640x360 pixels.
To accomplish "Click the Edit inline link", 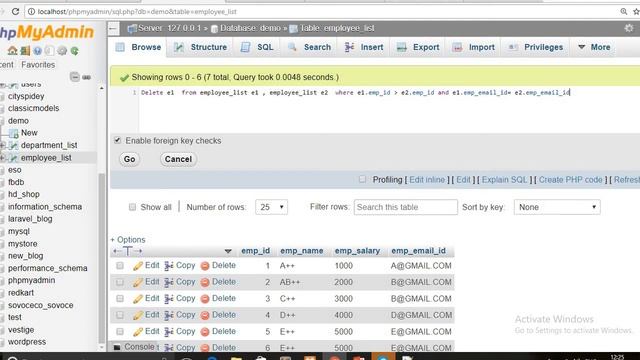I will point(427,180).
